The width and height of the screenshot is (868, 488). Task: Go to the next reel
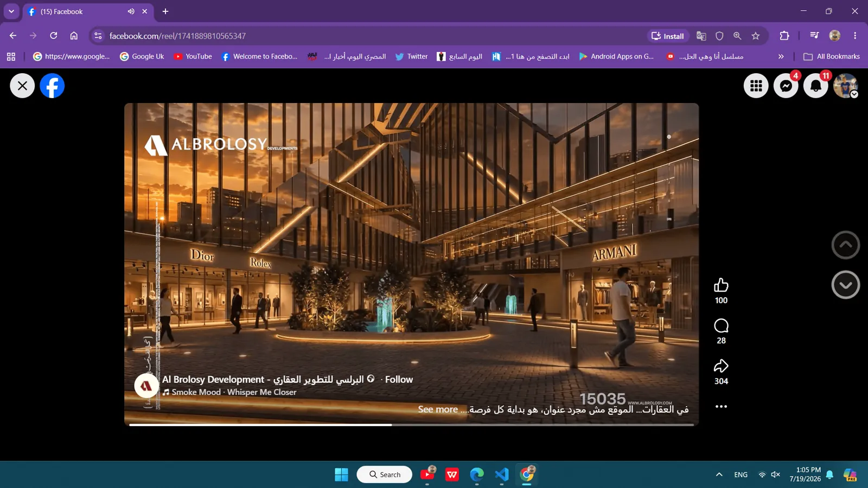coord(846,285)
